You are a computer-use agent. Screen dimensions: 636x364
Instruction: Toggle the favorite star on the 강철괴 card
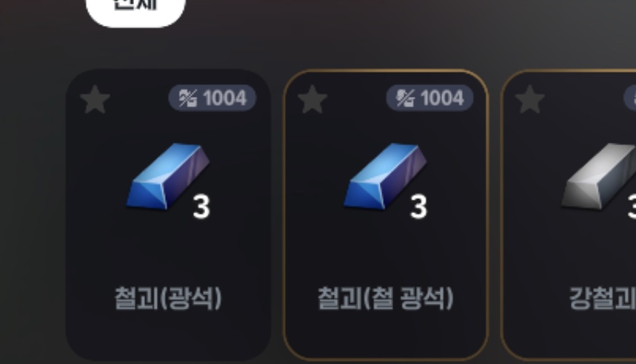pyautogui.click(x=529, y=99)
